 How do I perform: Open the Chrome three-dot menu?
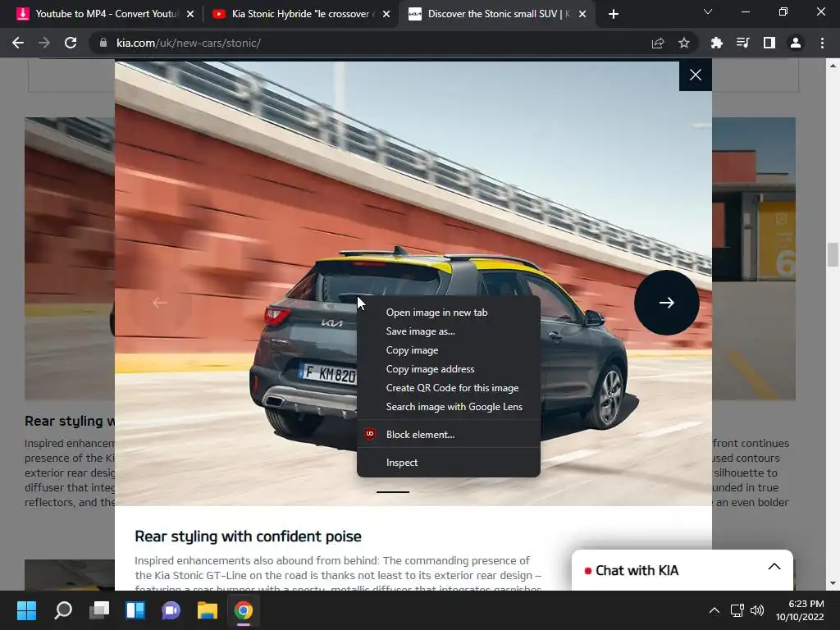click(822, 43)
